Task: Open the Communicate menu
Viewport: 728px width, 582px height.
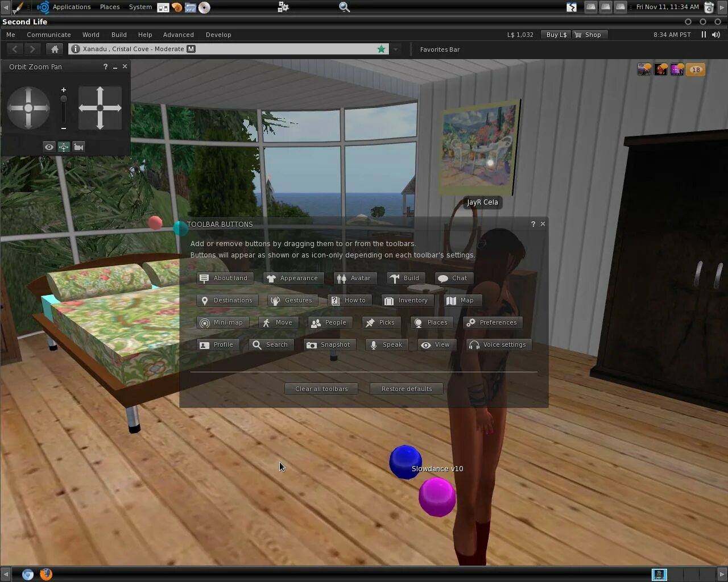Action: coord(49,35)
